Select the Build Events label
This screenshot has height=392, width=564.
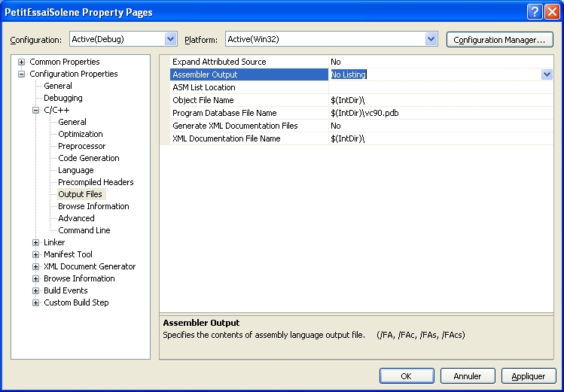[x=66, y=290]
